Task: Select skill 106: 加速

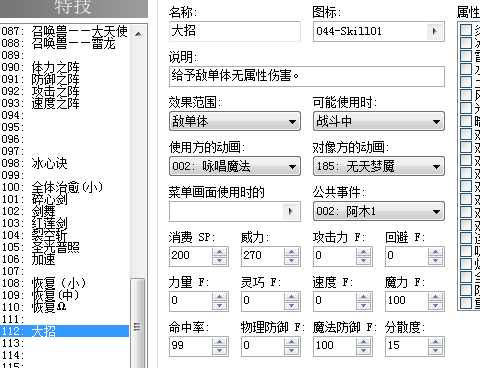Action: point(65,259)
